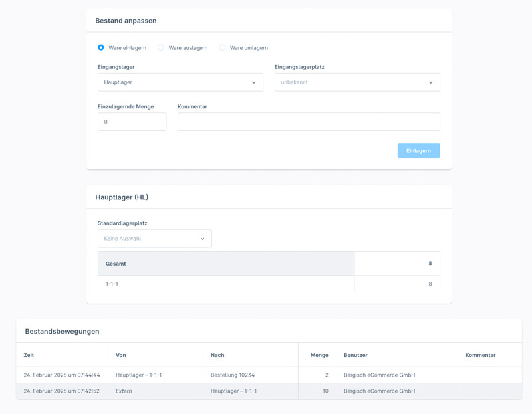Click the 'Zeit' column header
Viewport: 532px width, 414px height.
pyautogui.click(x=29, y=355)
